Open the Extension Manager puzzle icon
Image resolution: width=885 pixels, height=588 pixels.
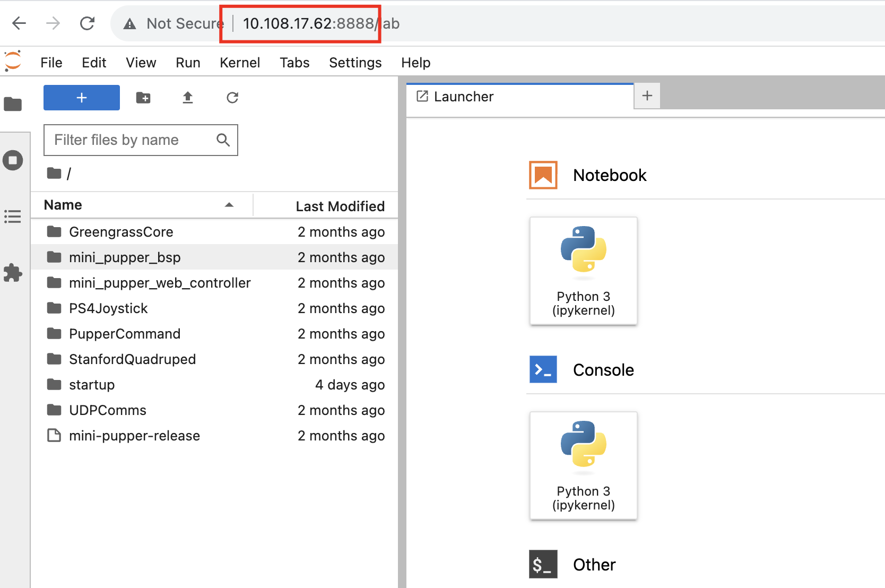coord(13,273)
